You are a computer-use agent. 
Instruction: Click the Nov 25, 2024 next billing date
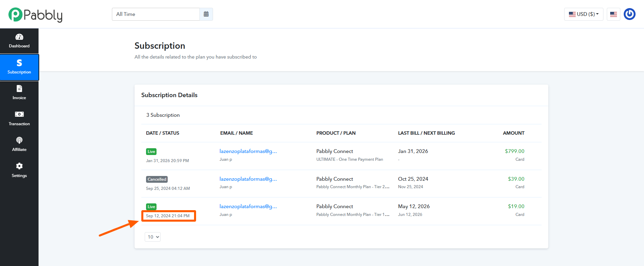click(x=410, y=187)
